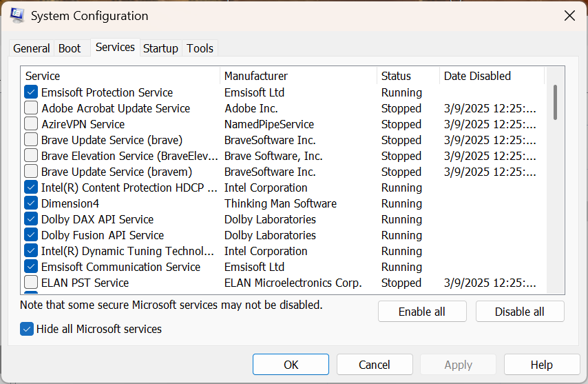This screenshot has height=384, width=588.
Task: Close the System Configuration window
Action: (569, 16)
